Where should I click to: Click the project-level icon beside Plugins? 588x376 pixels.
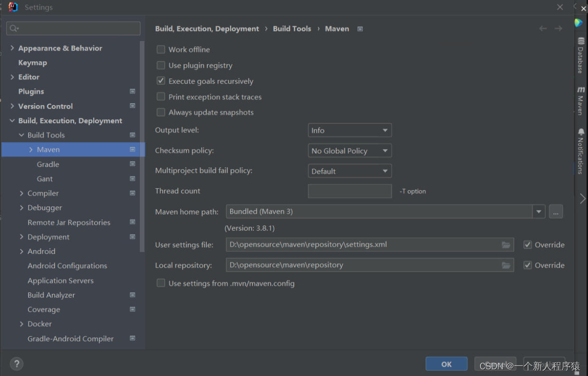tap(133, 91)
